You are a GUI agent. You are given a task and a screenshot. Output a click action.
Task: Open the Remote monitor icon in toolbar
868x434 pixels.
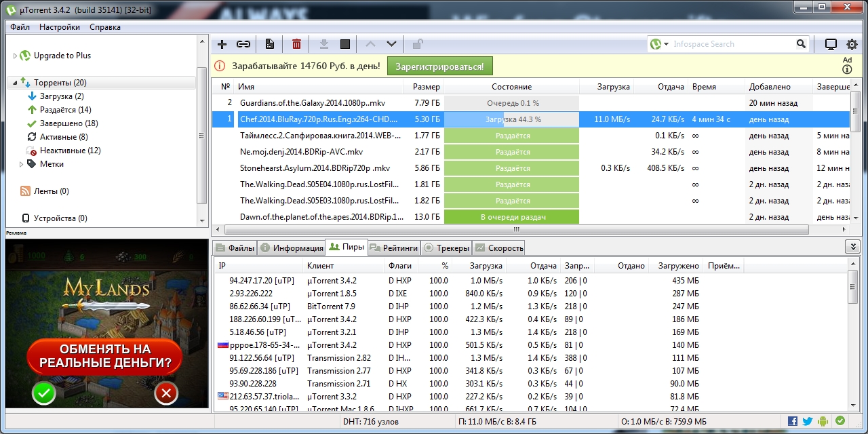tap(831, 44)
